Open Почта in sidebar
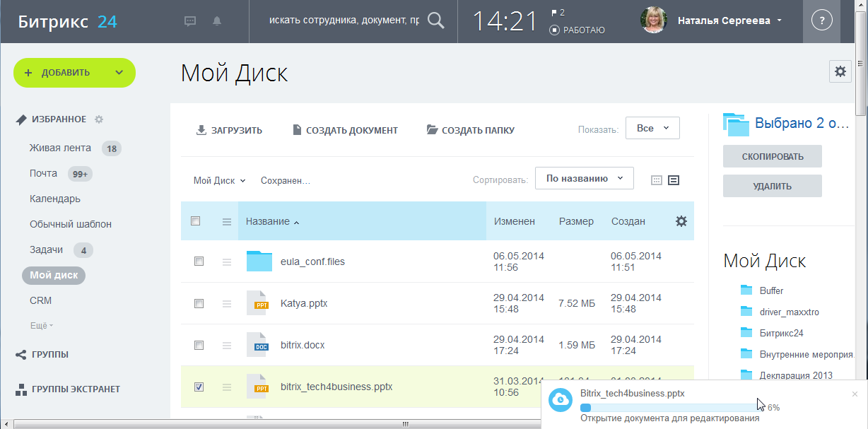This screenshot has height=429, width=868. [44, 173]
